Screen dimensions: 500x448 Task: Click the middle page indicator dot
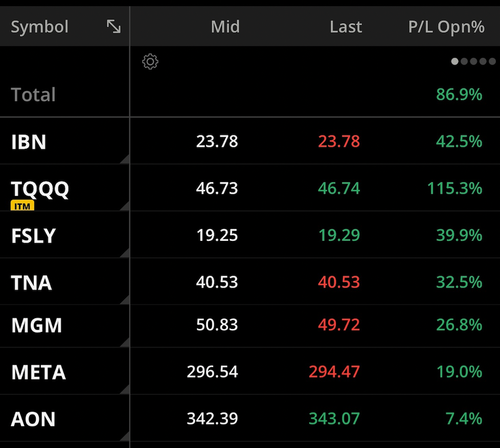[473, 61]
